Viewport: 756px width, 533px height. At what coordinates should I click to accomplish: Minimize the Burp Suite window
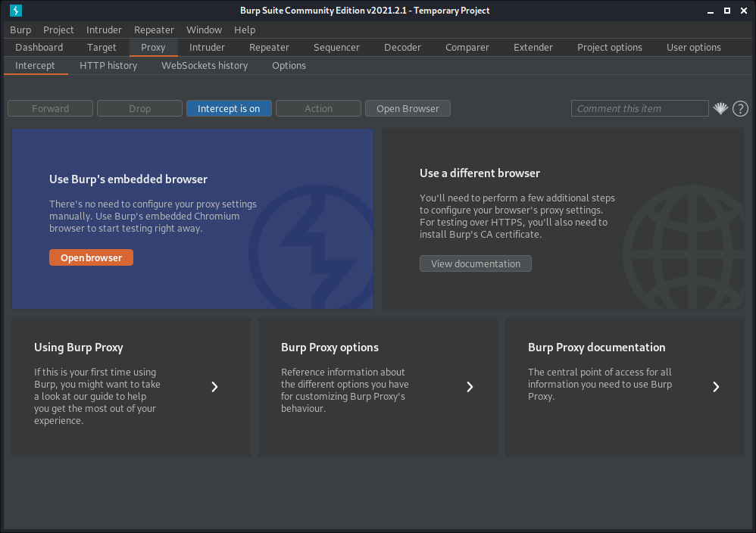(711, 11)
